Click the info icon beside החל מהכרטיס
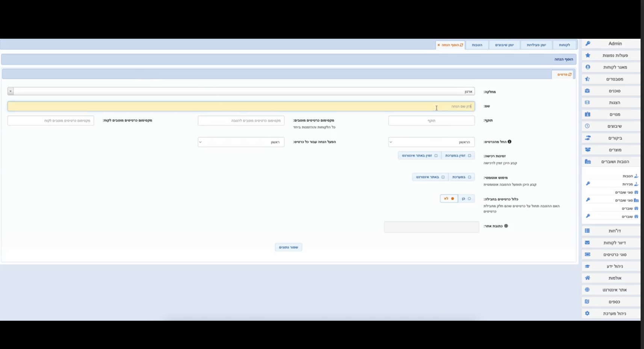644x349 pixels. tap(509, 142)
